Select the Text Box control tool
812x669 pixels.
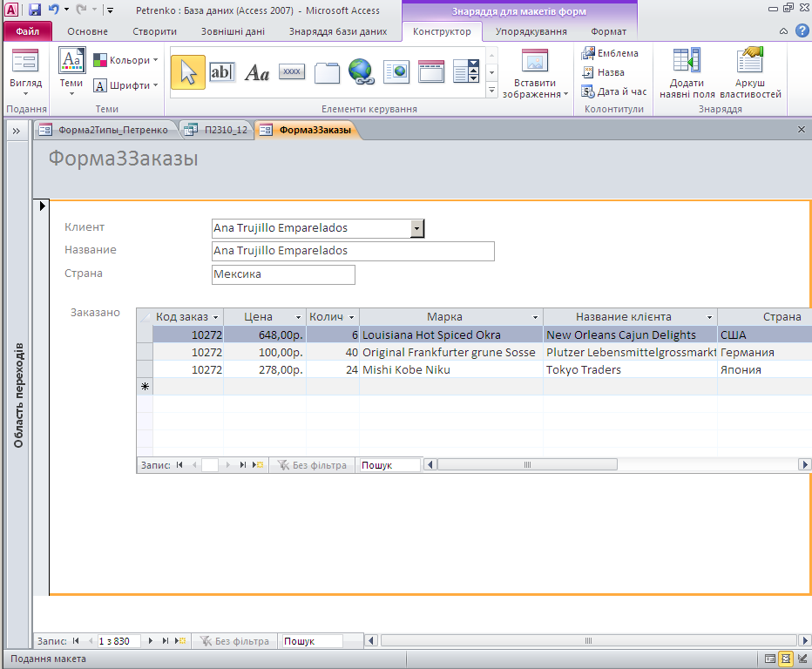222,72
